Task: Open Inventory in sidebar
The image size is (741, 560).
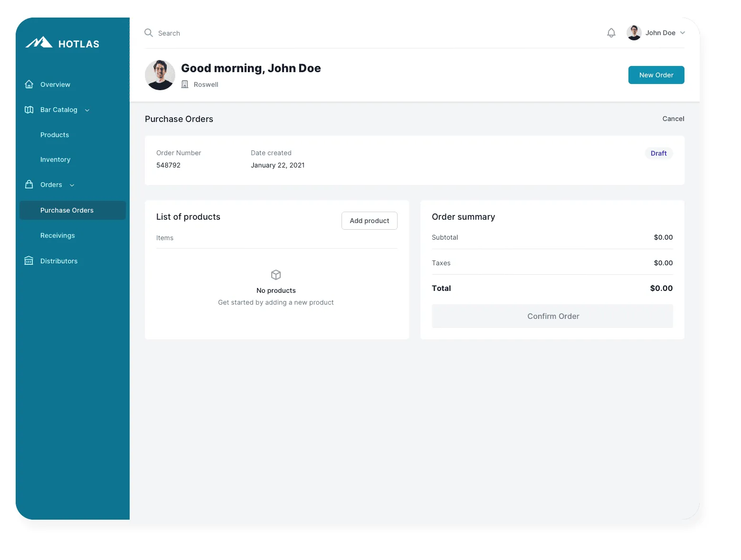Action: tap(55, 159)
